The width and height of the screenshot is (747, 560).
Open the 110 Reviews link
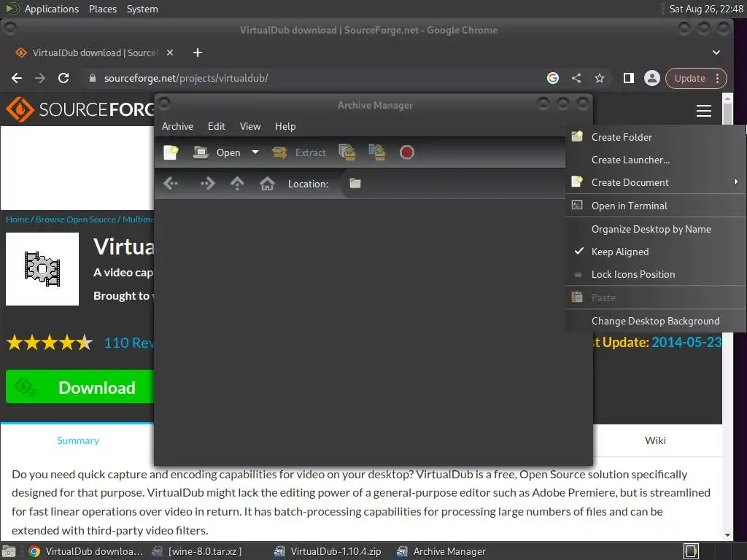tap(129, 343)
